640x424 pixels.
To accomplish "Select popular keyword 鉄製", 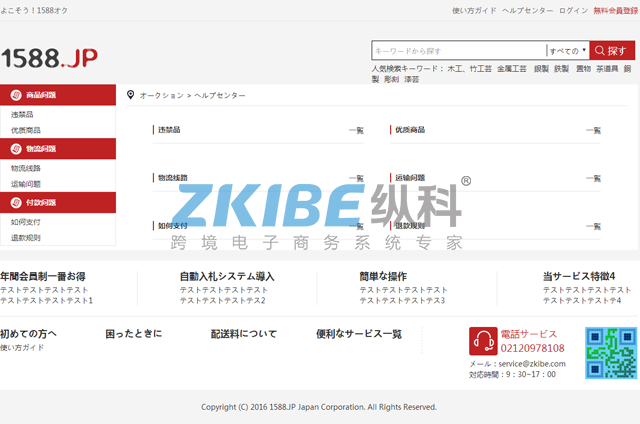I will (x=561, y=69).
